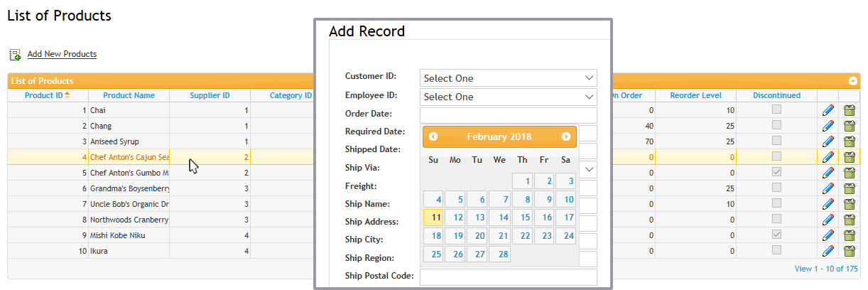The image size is (868, 290).
Task: Click the edit pencil icon for Chai row
Action: pyautogui.click(x=828, y=110)
